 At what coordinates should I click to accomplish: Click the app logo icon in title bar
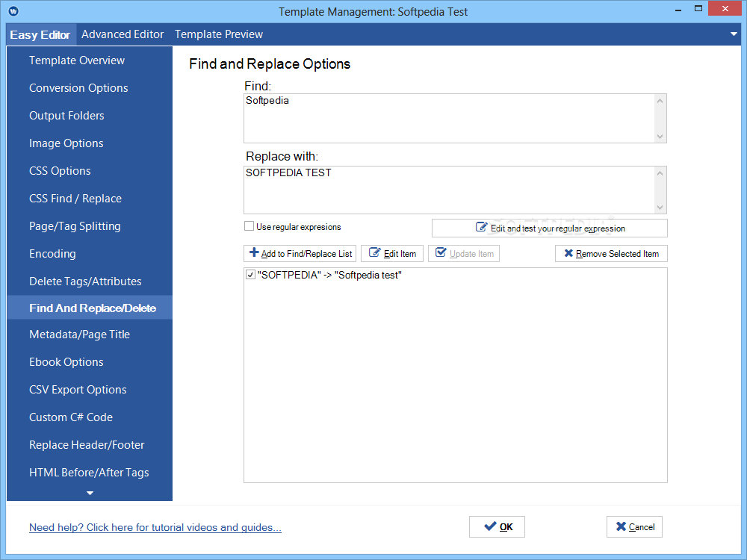click(x=13, y=10)
